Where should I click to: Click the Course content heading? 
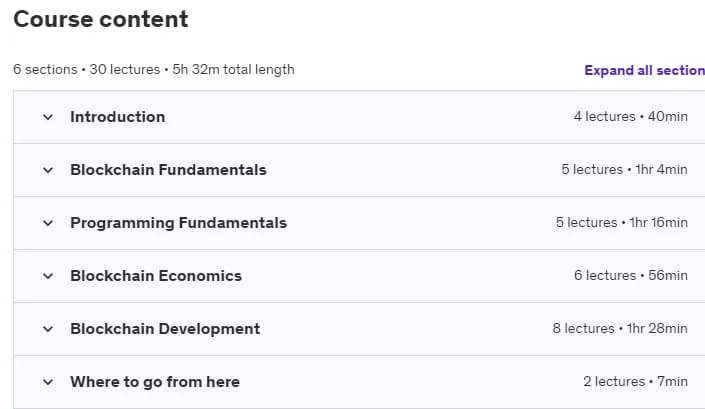101,19
